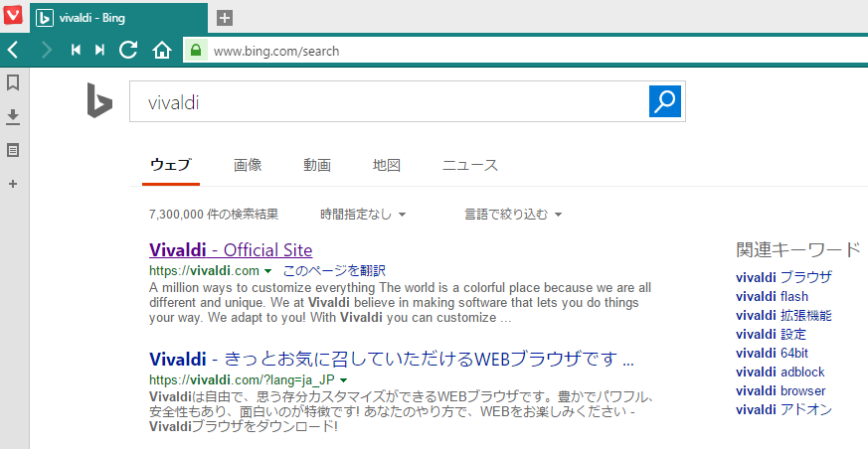
Task: Switch to the ニュース tab
Action: (x=470, y=165)
